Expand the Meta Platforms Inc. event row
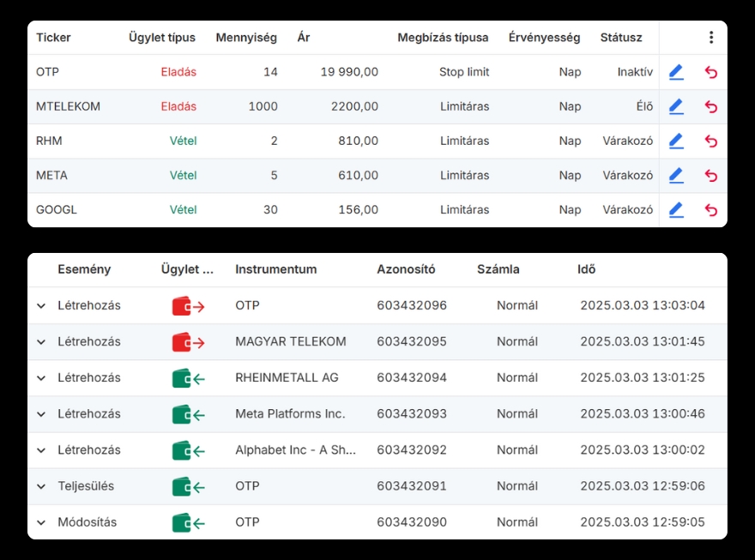This screenshot has height=560, width=755. [40, 414]
